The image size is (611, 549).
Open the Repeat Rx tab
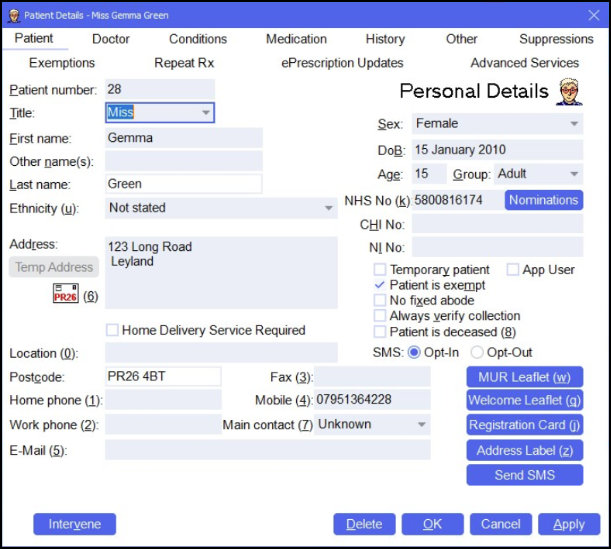click(x=184, y=63)
